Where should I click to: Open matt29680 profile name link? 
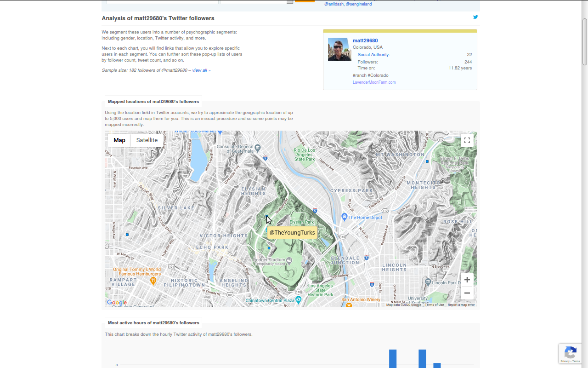tap(365, 40)
